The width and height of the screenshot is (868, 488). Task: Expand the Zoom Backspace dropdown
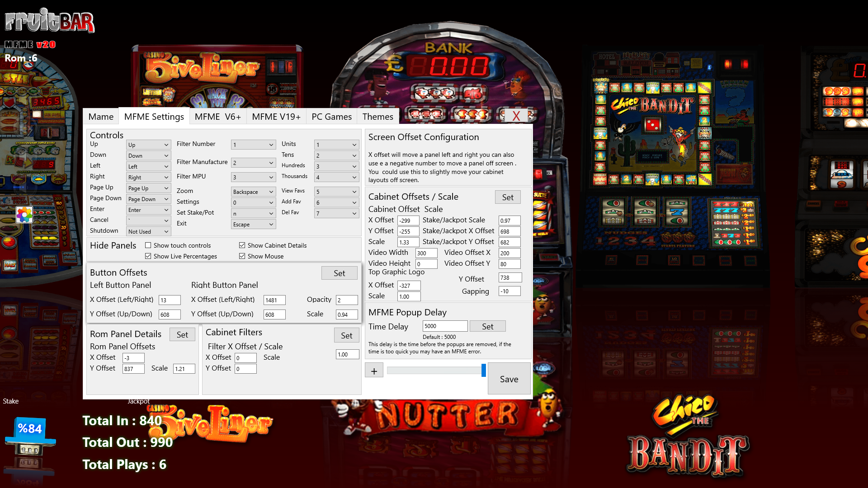click(x=253, y=192)
